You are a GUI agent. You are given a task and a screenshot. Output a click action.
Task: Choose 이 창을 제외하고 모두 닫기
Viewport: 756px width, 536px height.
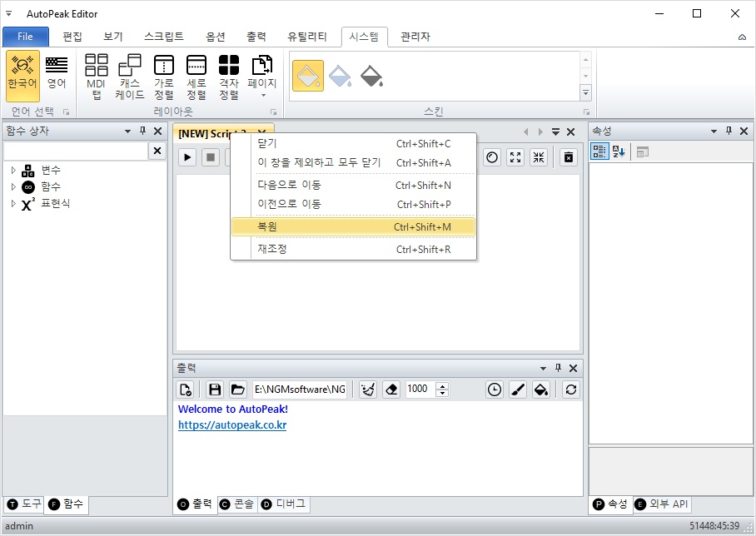[353, 163]
